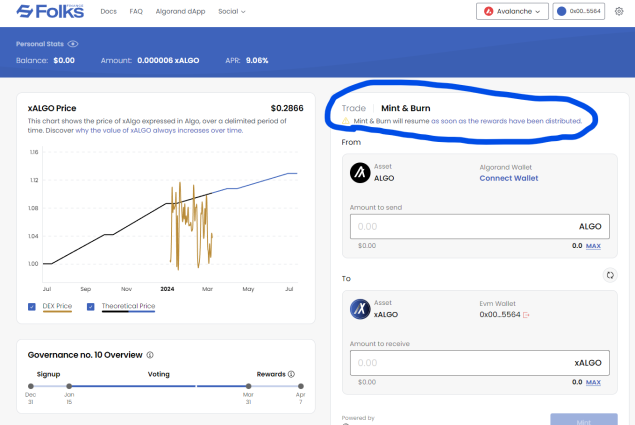
Task: Click the Evm Wallet address 0x00..5564
Action: [500, 314]
